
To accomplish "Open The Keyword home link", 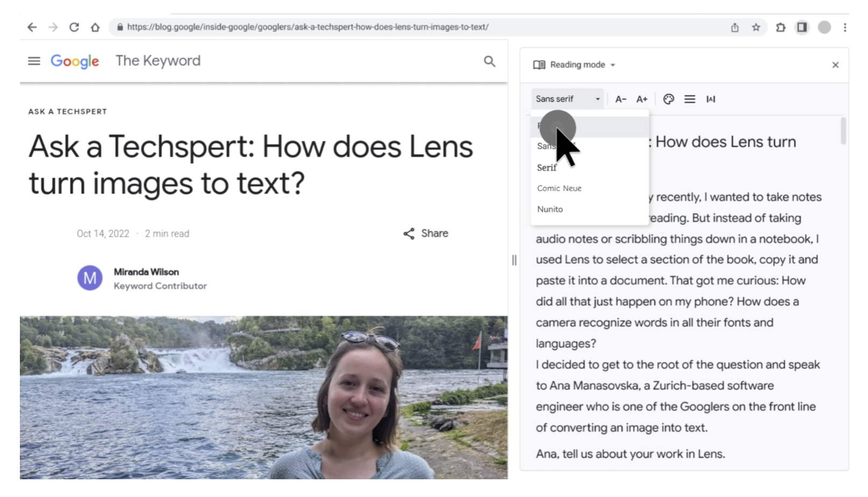I will pos(158,61).
